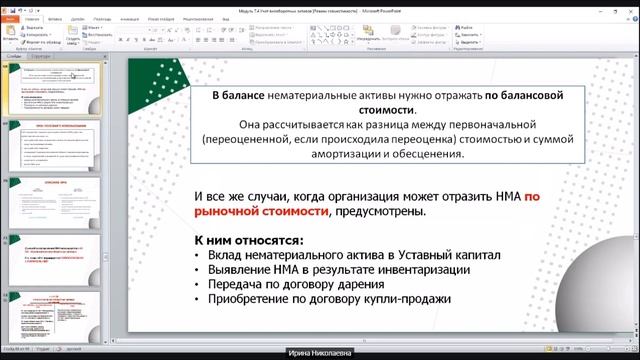640x360 pixels.
Task: Click the Reset slide (Восстановить) button
Action: tap(97, 35)
